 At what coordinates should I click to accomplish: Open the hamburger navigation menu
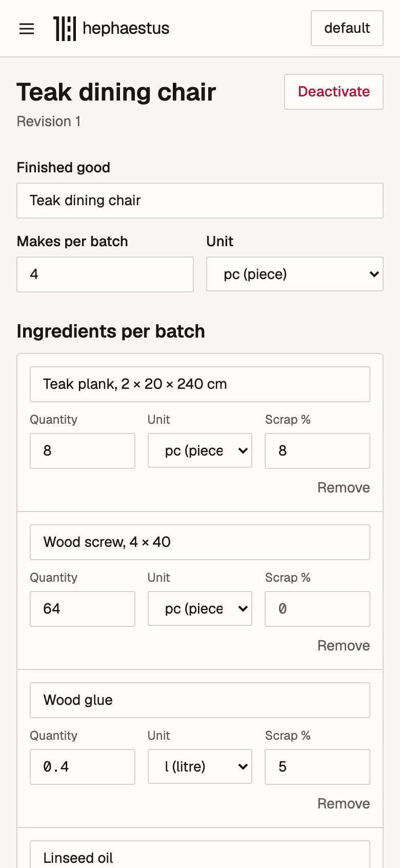27,29
